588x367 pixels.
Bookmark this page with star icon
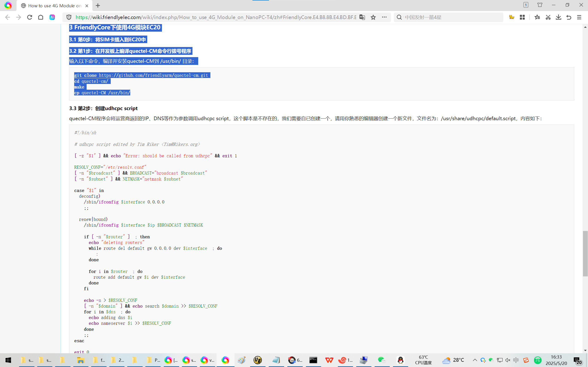coord(373,17)
